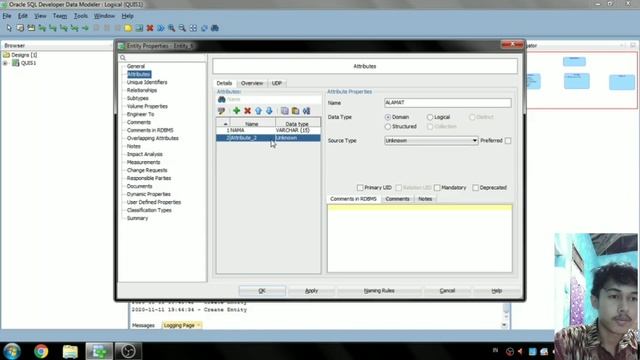Zoom in on the diagram
This screenshot has width=640, height=360.
[171, 28]
